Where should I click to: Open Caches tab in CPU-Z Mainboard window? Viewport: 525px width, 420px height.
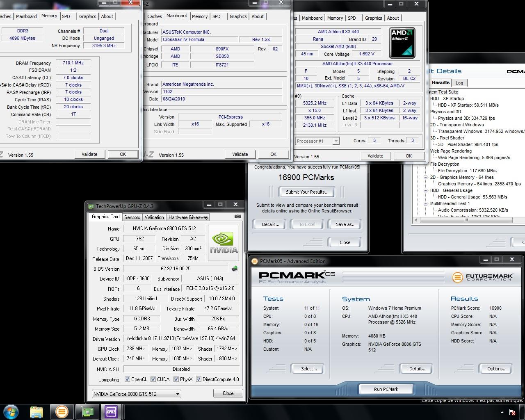(155, 16)
